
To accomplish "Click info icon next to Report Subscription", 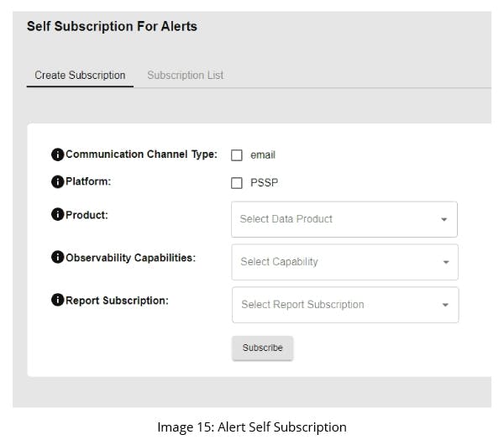I will pyautogui.click(x=58, y=301).
